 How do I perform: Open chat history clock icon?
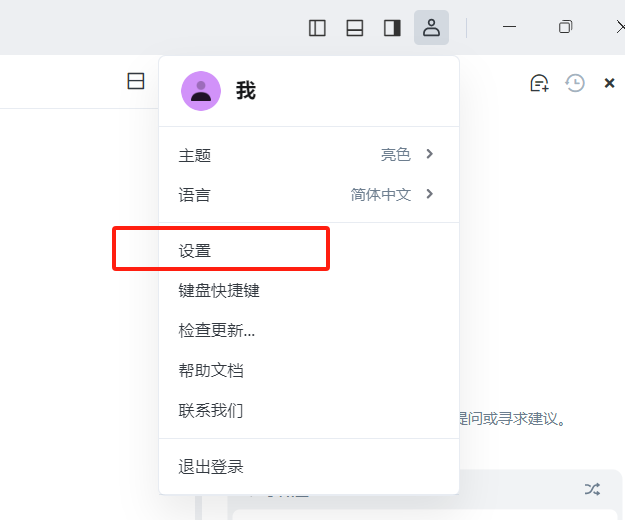(575, 83)
